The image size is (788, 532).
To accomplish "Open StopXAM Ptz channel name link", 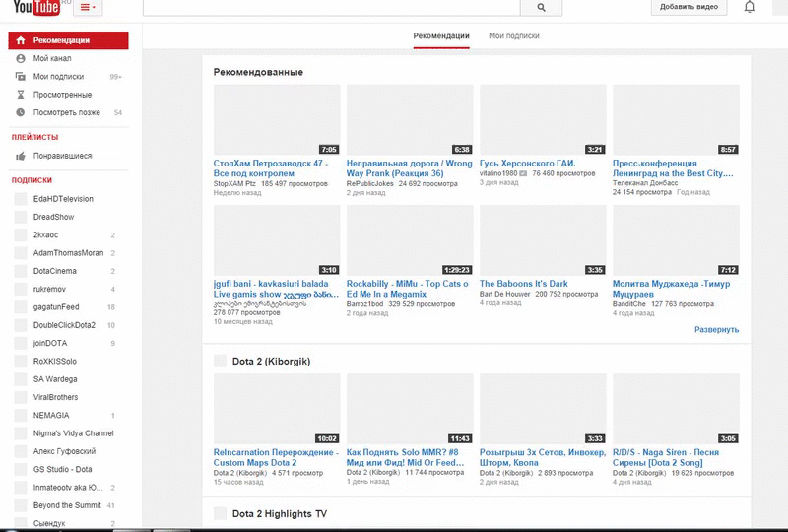I will (x=234, y=184).
